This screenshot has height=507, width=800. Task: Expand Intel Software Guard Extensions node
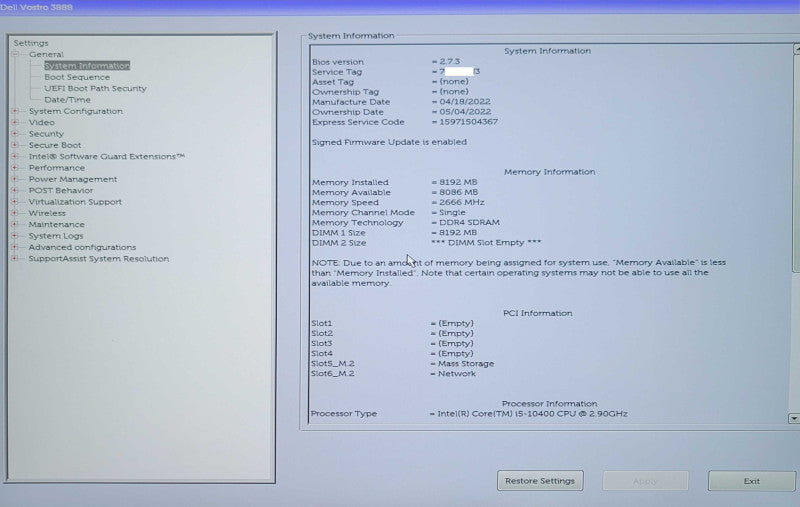click(15, 156)
